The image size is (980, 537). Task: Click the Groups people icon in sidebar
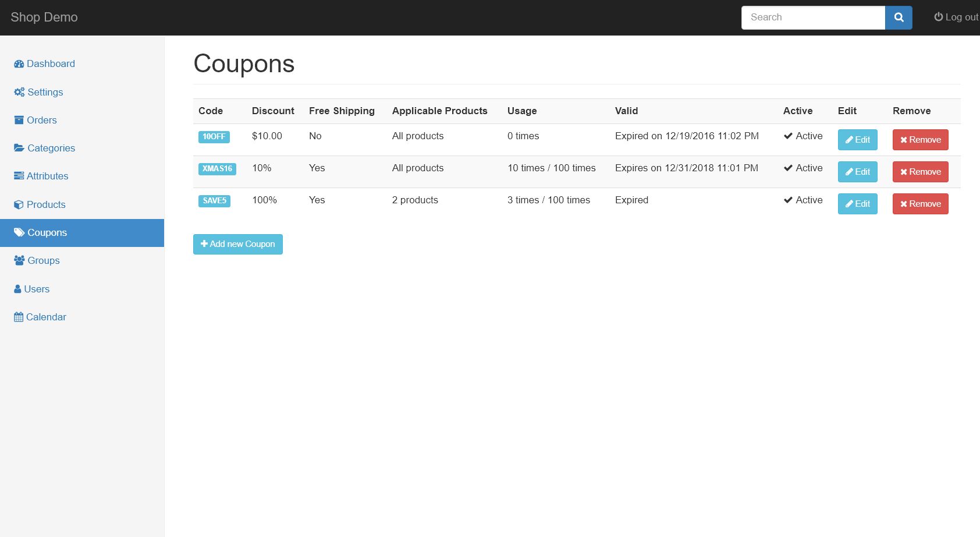point(19,260)
